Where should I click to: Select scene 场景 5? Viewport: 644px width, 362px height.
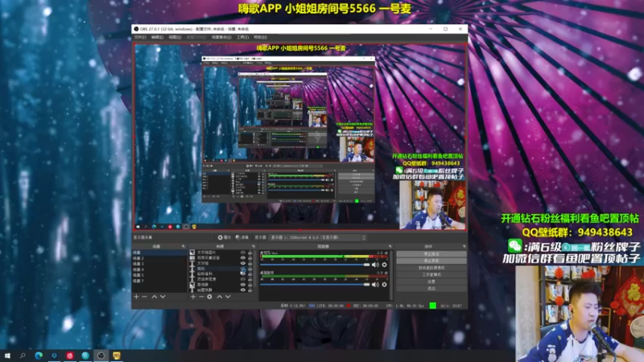click(159, 275)
